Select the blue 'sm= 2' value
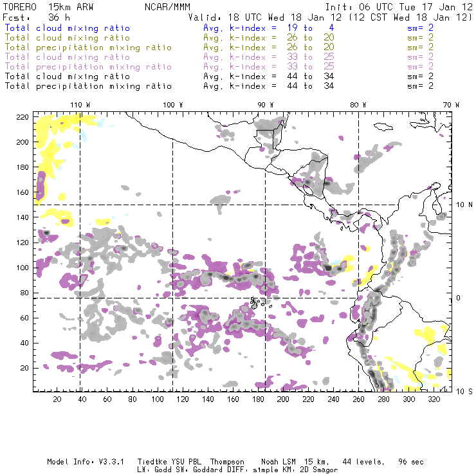 click(x=420, y=28)
